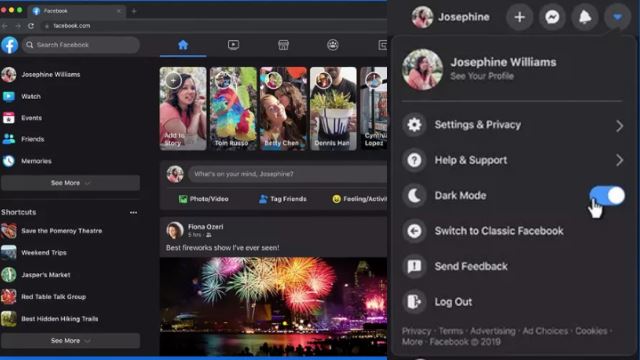
Task: Open the Terms footer link
Action: 451,331
